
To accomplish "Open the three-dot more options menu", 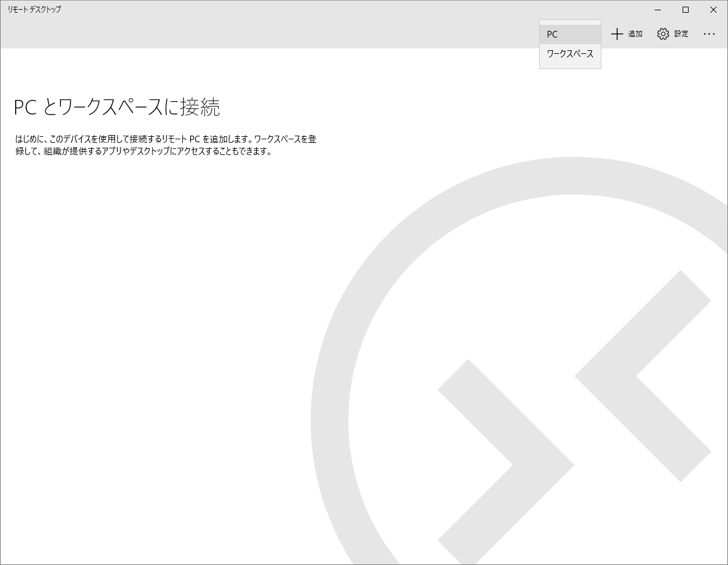I will tap(709, 34).
